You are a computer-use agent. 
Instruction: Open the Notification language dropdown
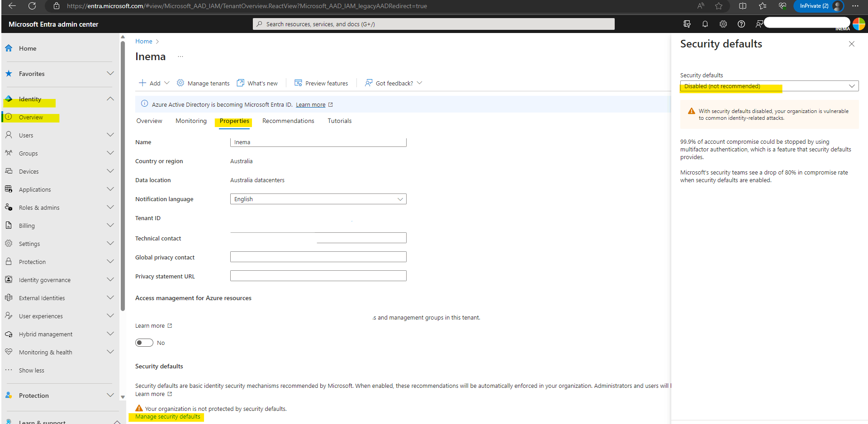318,199
